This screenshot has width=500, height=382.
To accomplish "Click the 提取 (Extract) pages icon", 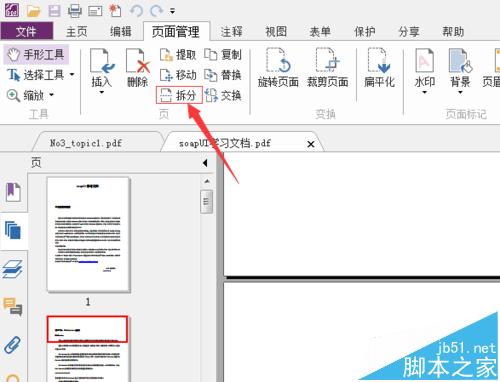I will click(177, 55).
